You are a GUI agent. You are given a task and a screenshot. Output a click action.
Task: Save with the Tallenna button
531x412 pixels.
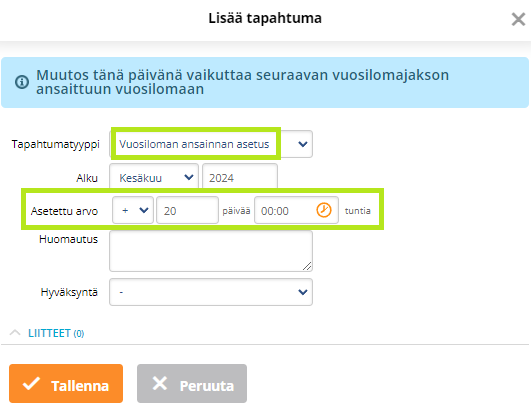pyautogui.click(x=66, y=384)
